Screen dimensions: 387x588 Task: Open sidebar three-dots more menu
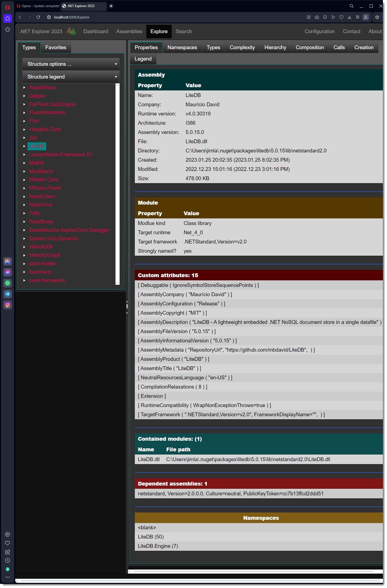pyautogui.click(x=8, y=577)
